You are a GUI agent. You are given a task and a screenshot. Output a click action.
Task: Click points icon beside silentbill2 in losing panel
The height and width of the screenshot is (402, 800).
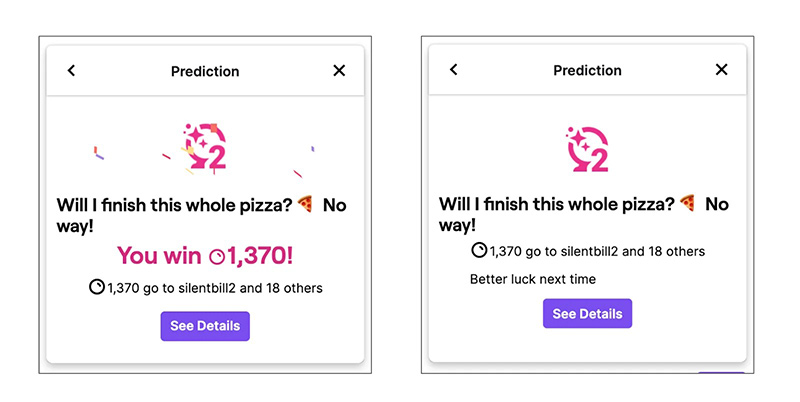pyautogui.click(x=479, y=251)
